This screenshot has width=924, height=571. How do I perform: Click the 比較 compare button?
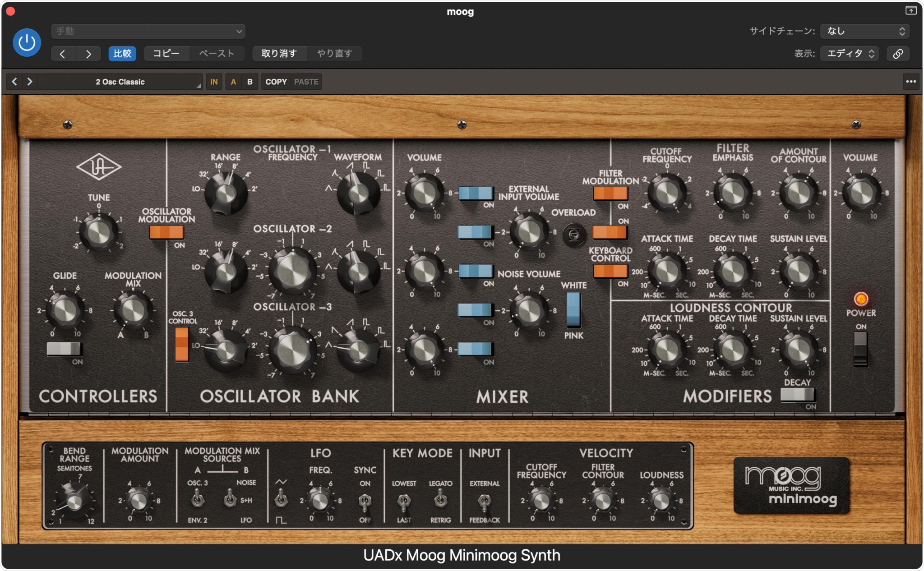click(122, 54)
